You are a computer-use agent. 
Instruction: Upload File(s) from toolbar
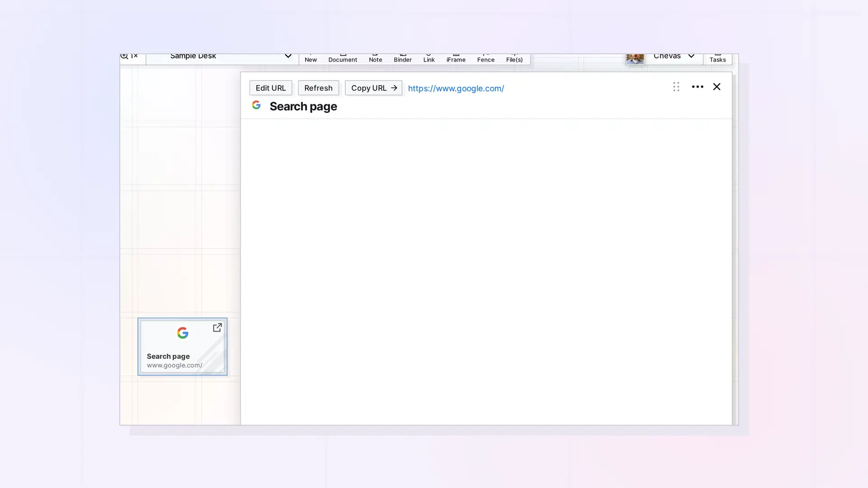[514, 59]
